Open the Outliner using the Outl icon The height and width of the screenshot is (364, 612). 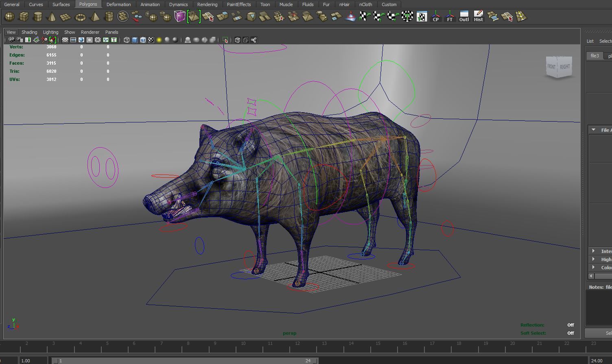point(464,17)
